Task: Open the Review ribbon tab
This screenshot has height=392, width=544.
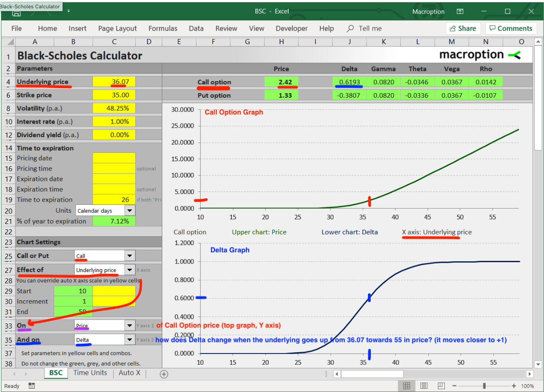Action: (226, 28)
